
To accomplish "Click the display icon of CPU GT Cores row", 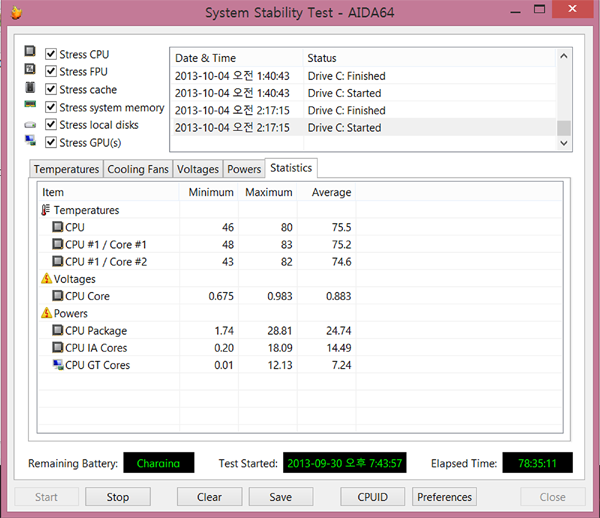I will pos(58,365).
